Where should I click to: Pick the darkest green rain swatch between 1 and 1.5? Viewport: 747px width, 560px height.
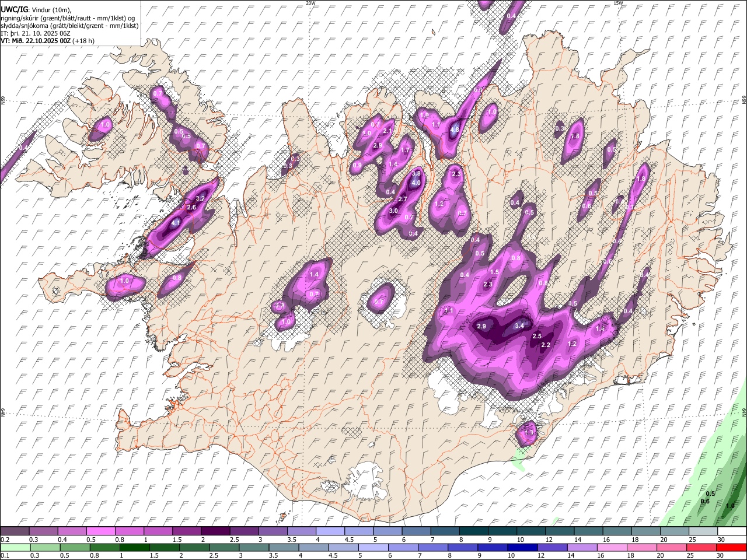point(135,547)
